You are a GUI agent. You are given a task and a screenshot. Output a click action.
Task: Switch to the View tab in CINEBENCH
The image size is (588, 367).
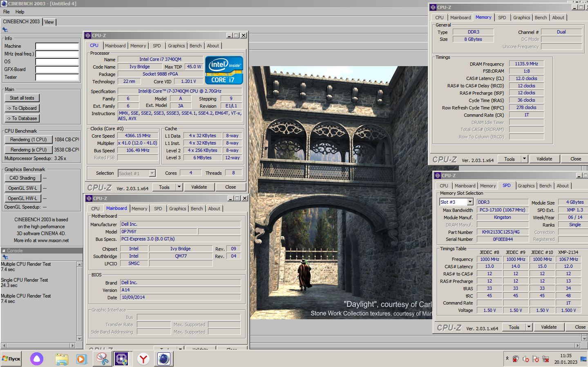coord(49,22)
